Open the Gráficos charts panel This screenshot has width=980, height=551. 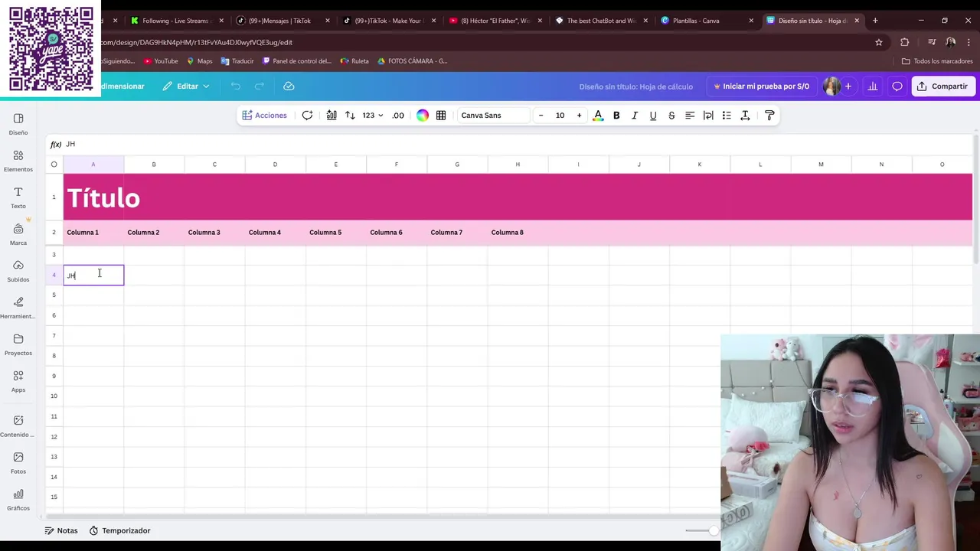[x=18, y=500]
